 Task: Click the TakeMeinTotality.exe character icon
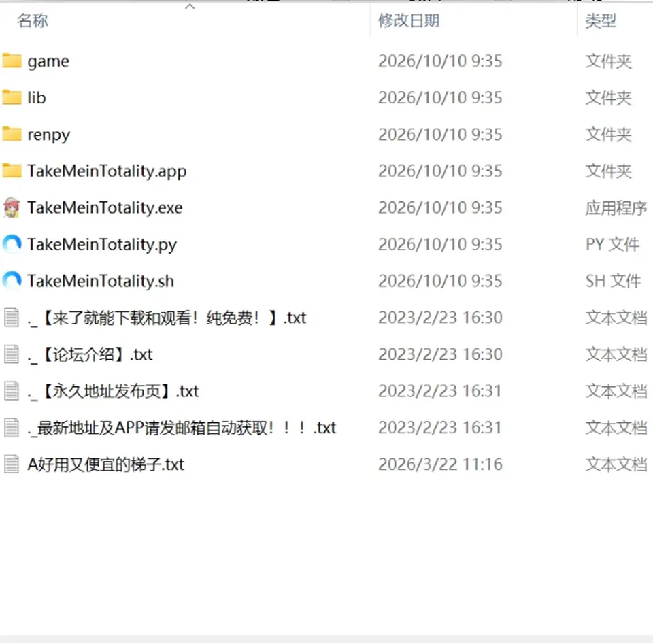12,207
